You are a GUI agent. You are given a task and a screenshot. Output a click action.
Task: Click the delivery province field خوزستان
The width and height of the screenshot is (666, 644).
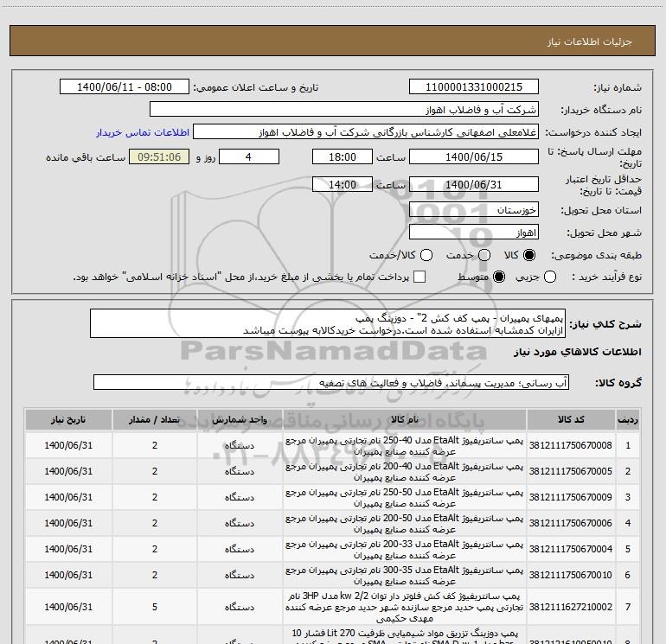pos(474,210)
